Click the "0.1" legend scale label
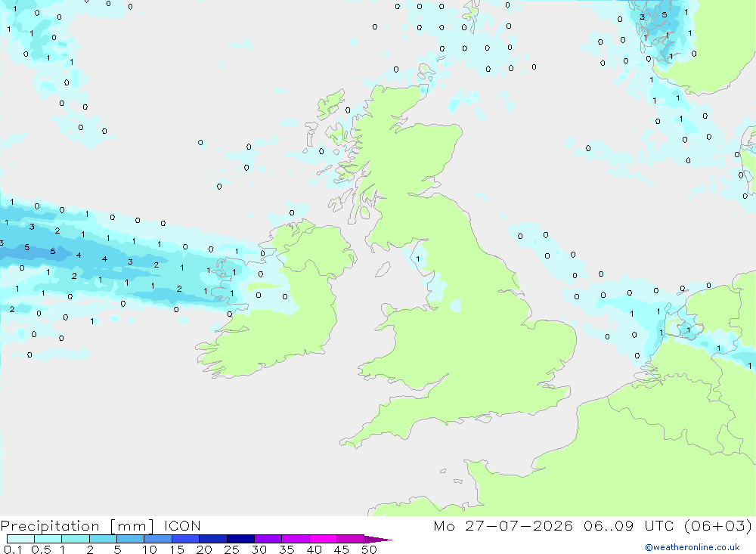This screenshot has width=756, height=554. tap(13, 549)
